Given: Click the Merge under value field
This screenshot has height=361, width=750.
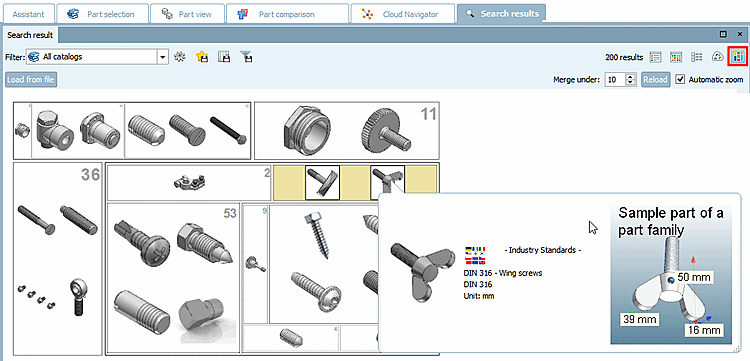Looking at the screenshot, I should [x=615, y=80].
